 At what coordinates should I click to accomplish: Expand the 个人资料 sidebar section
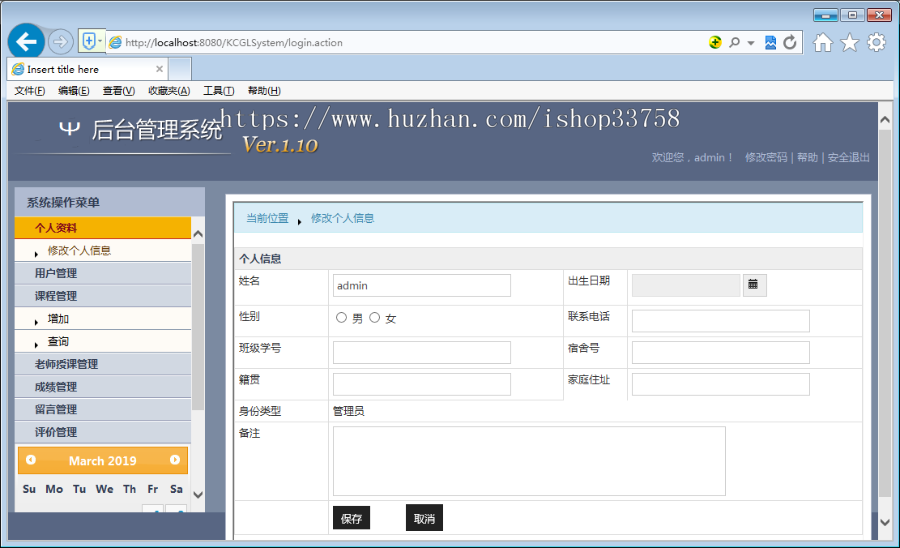[x=103, y=228]
